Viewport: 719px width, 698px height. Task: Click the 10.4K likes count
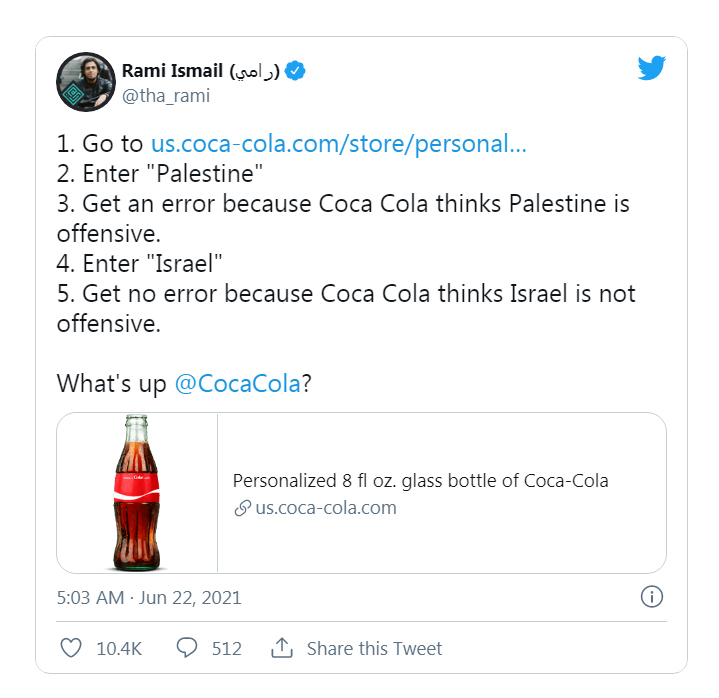pyautogui.click(x=119, y=648)
